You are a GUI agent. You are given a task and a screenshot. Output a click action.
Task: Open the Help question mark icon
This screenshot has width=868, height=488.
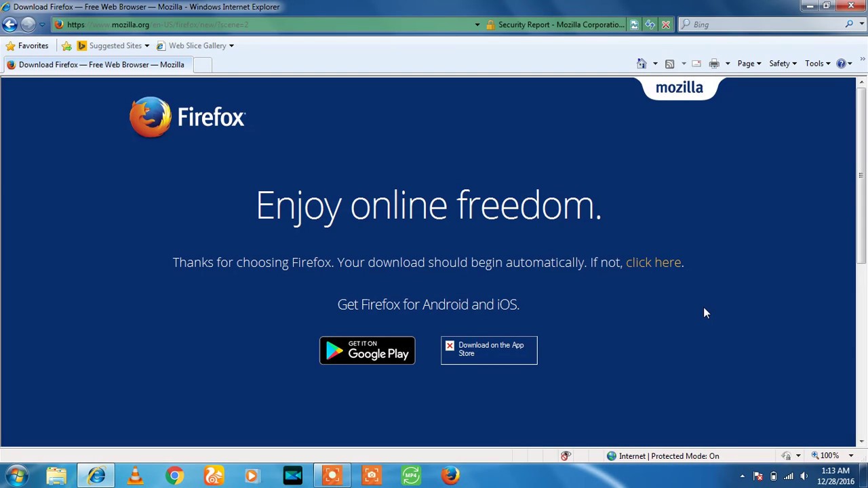point(841,64)
